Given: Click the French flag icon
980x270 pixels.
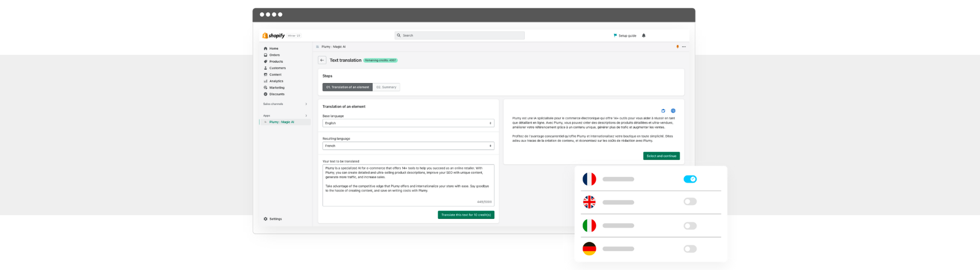Looking at the screenshot, I should click(x=589, y=179).
